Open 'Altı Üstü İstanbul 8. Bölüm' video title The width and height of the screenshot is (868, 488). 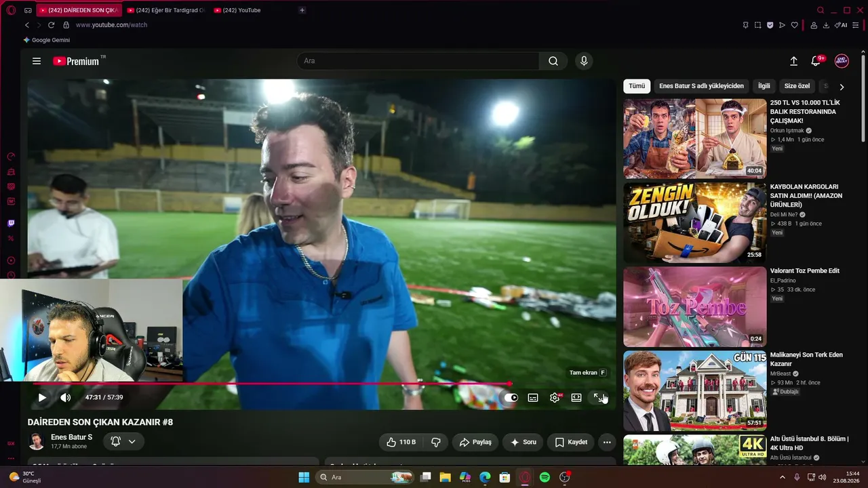[809, 443]
